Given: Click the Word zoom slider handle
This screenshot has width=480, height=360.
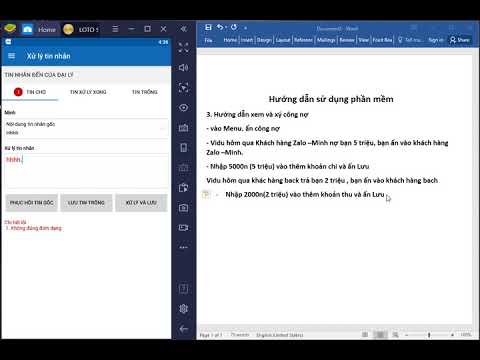Looking at the screenshot, I should [429, 334].
